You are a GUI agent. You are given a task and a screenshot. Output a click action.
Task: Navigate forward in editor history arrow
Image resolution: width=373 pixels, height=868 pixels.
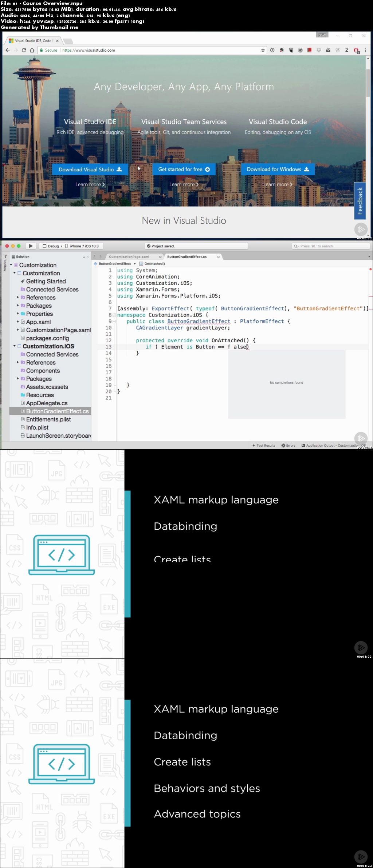click(x=101, y=256)
